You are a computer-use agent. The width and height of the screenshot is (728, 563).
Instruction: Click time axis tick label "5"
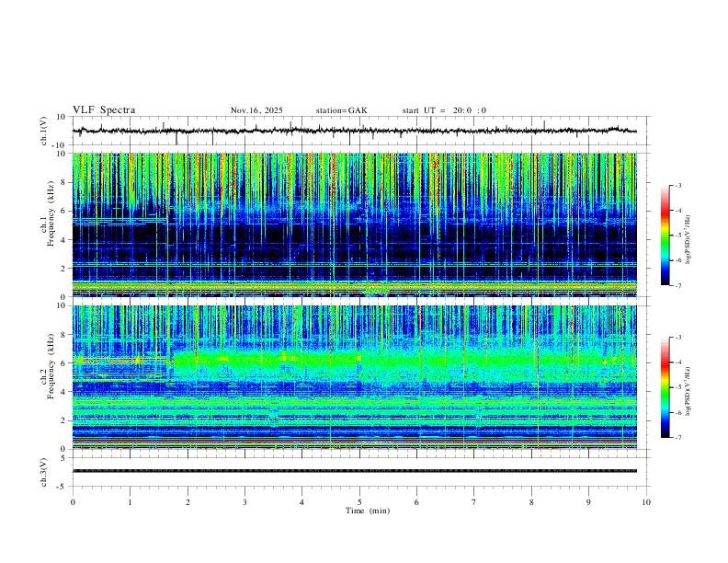pos(359,502)
